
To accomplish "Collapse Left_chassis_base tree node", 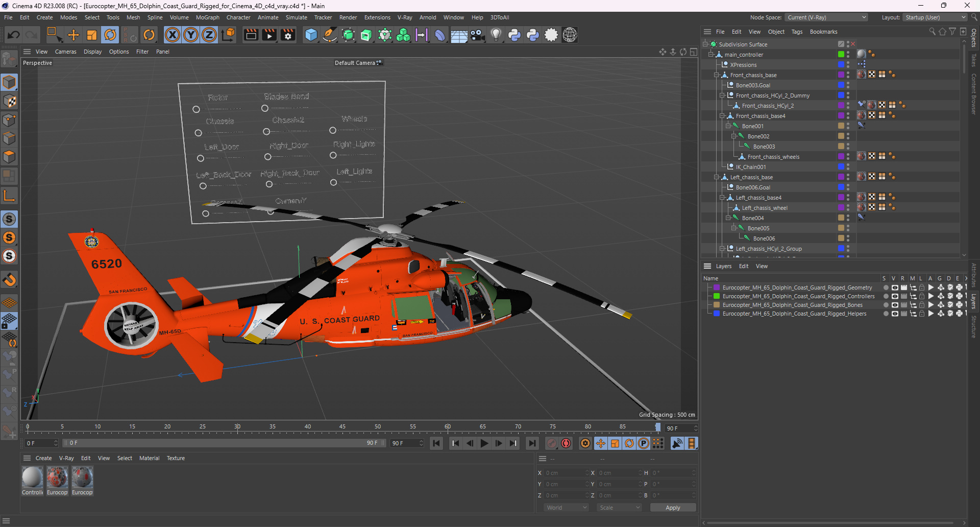I will tap(716, 177).
